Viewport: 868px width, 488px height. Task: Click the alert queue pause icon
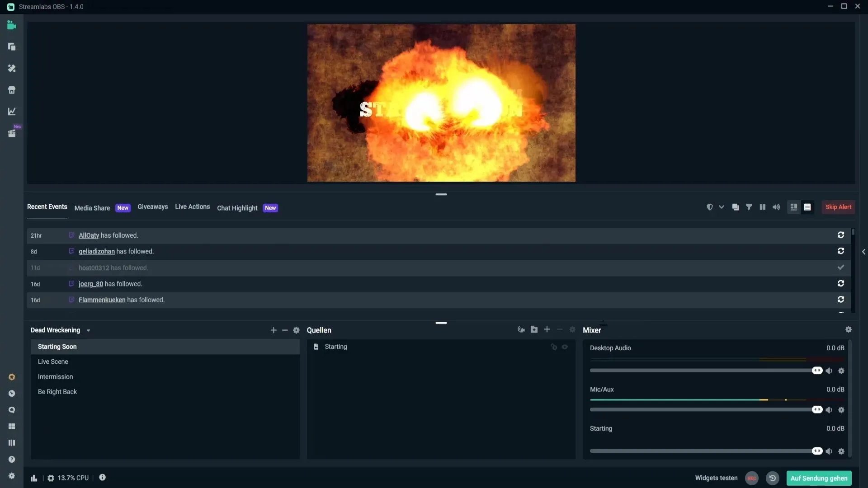(762, 207)
